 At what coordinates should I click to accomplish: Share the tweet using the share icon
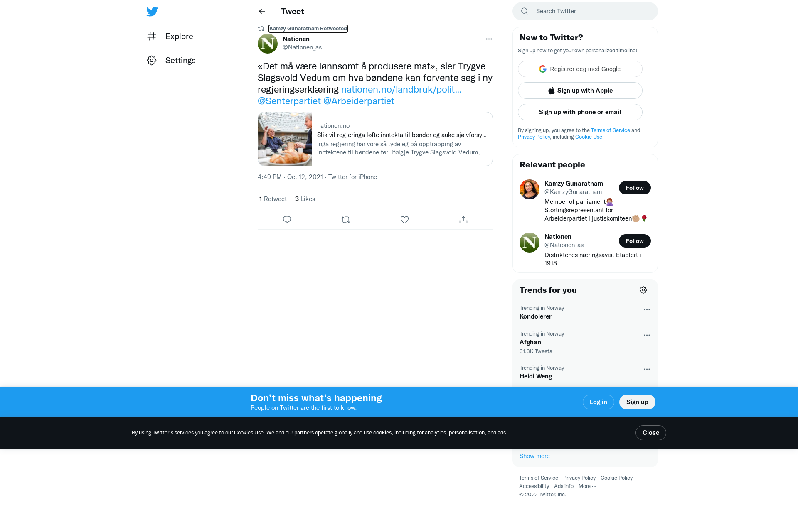pyautogui.click(x=463, y=220)
